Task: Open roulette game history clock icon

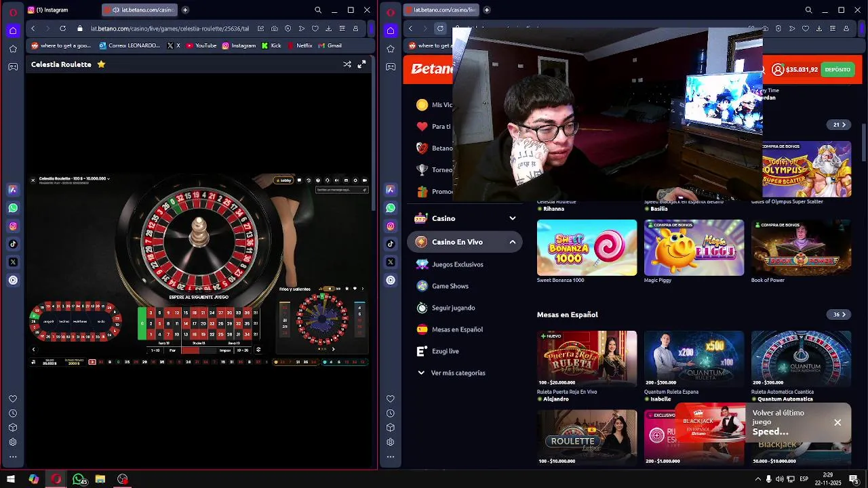Action: pos(309,180)
